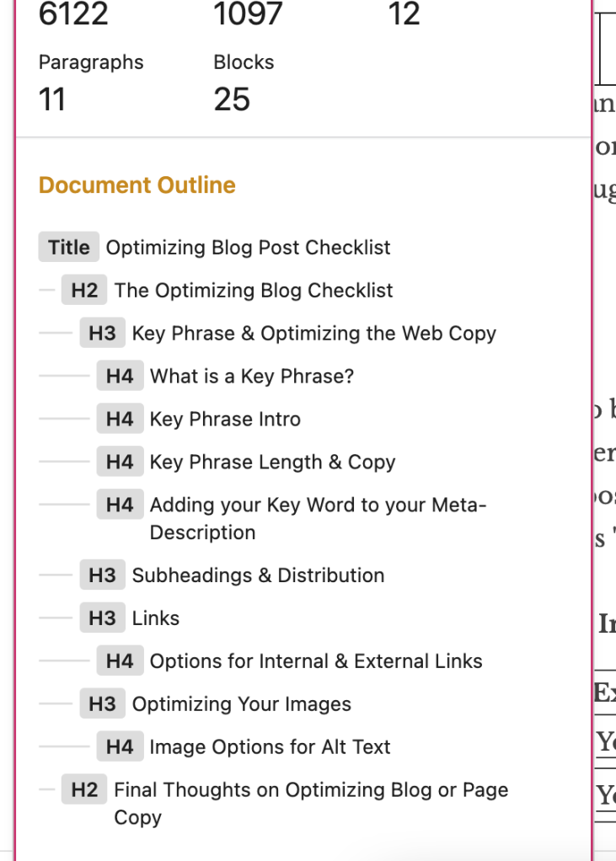Click the Blocks count of 25
Screen dimensions: 616x861
pos(232,100)
